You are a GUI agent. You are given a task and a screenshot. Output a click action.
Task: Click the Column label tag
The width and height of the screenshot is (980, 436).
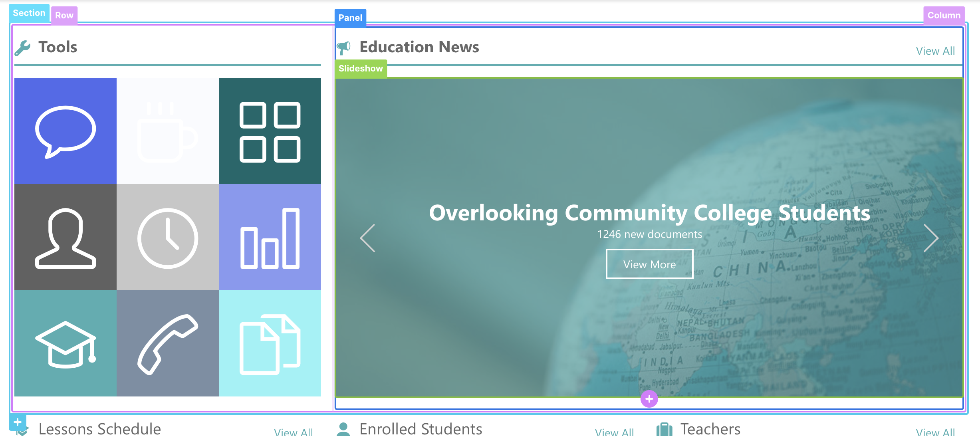pyautogui.click(x=944, y=16)
